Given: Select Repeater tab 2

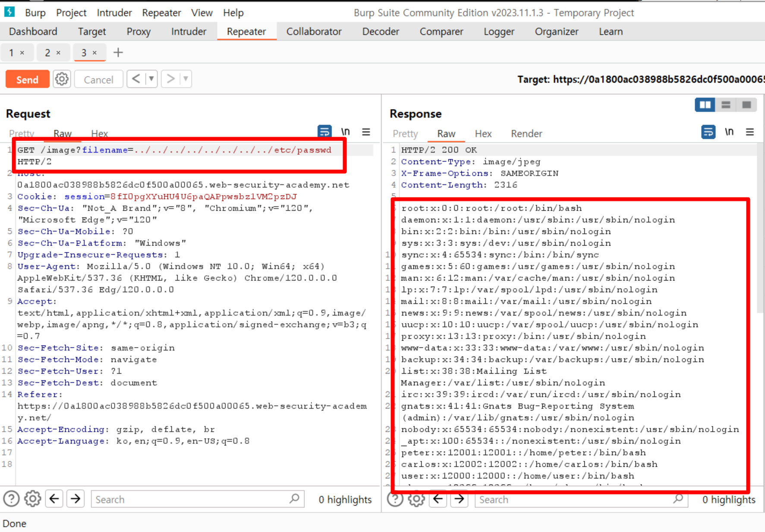Looking at the screenshot, I should (47, 53).
